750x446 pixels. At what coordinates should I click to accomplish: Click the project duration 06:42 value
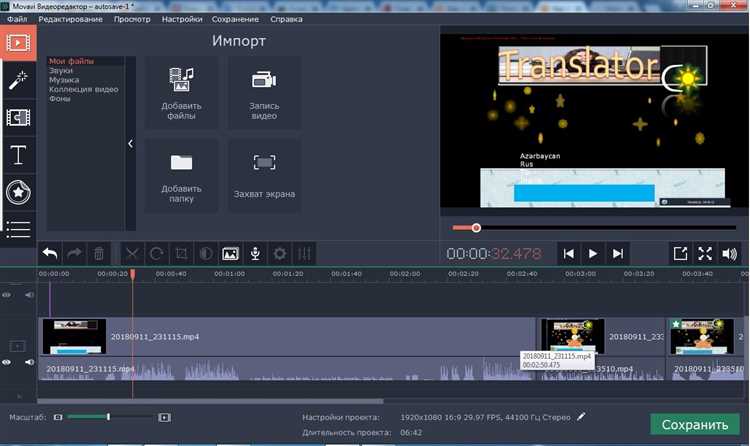[x=411, y=432]
